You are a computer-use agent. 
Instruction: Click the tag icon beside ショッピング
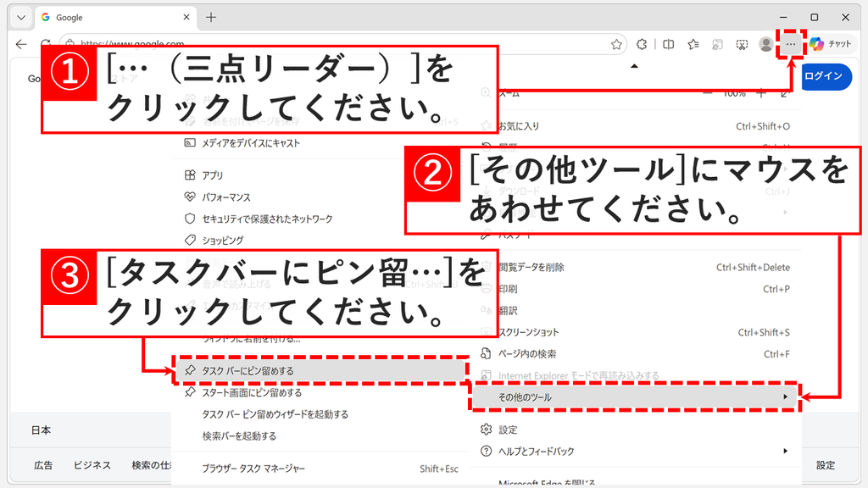[190, 240]
